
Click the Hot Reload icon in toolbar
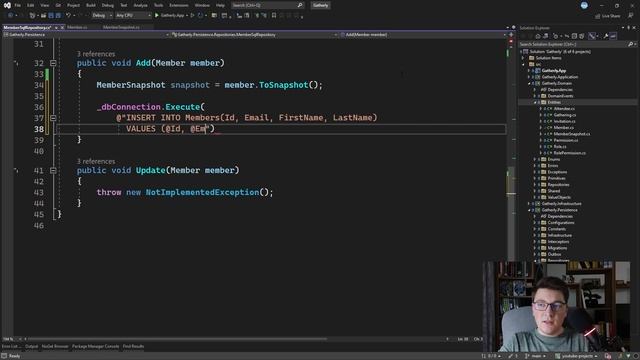200,16
